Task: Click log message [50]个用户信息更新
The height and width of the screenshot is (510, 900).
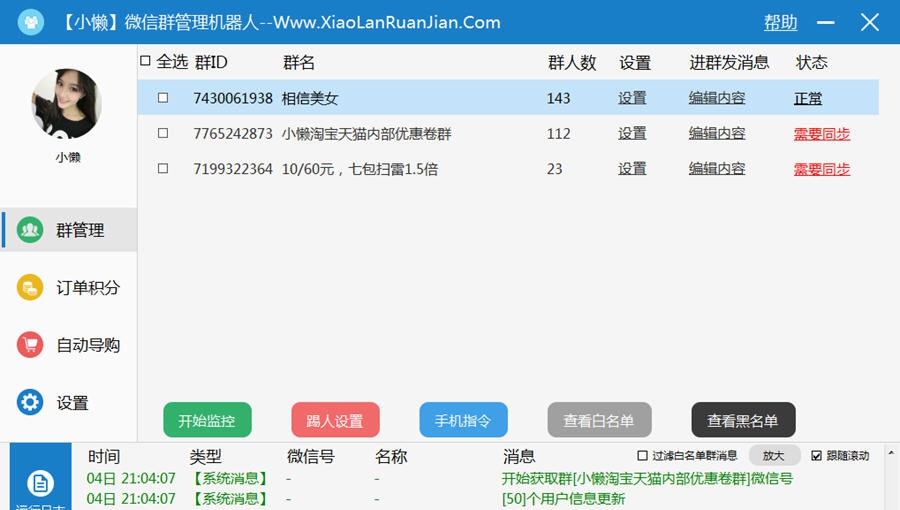Action: tap(563, 499)
